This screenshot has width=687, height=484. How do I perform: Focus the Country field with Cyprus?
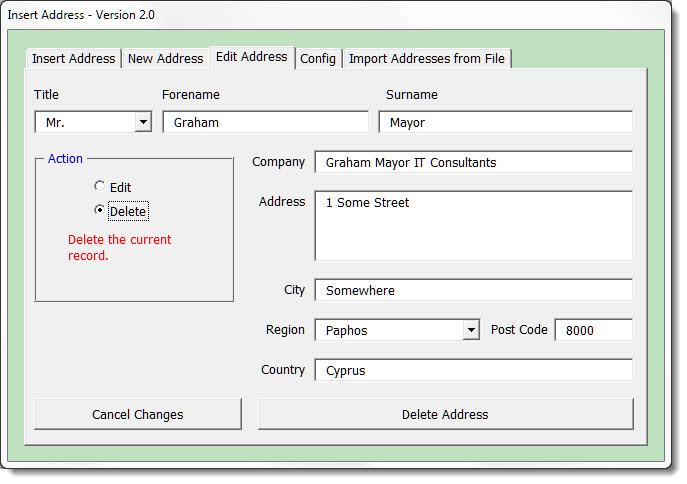[474, 370]
